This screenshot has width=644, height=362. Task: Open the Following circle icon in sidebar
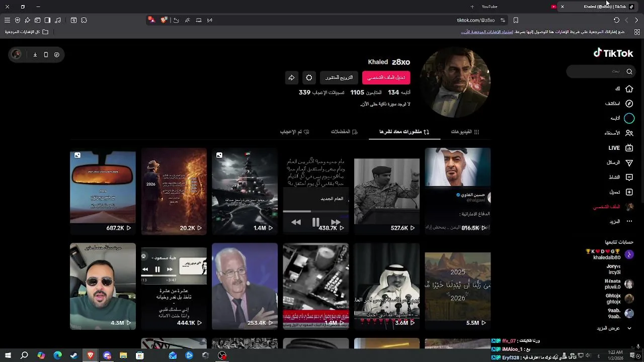pos(629,118)
